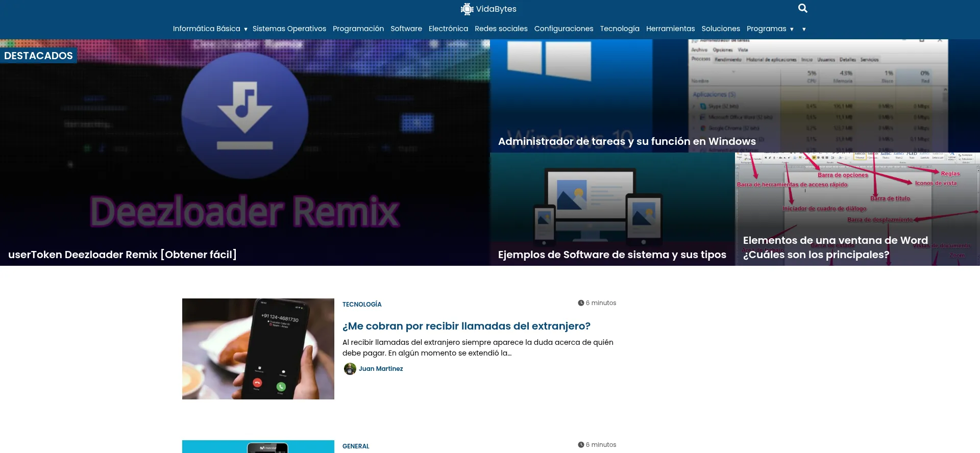The image size is (980, 453).
Task: Expand the Informática Básica dropdown arrow
Action: coord(246,29)
